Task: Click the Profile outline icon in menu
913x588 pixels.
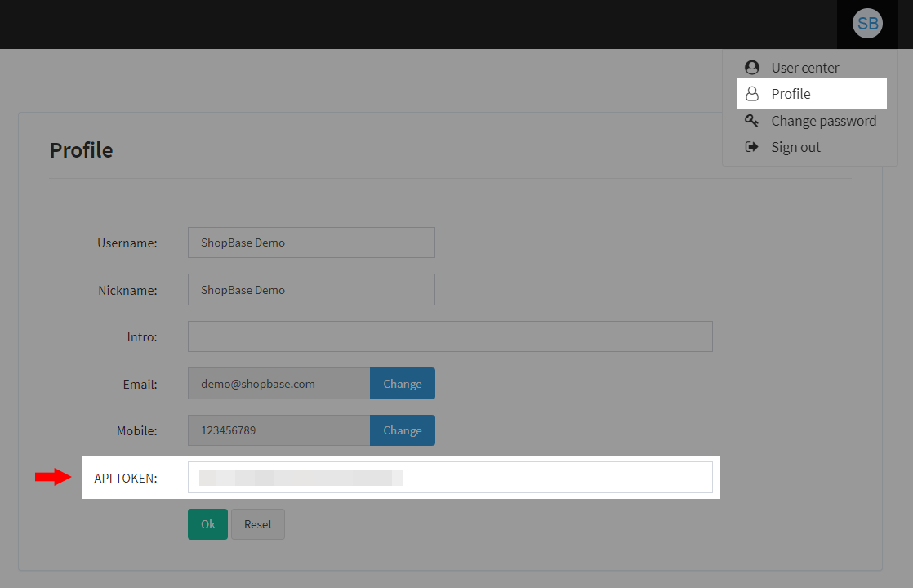Action: tap(751, 94)
